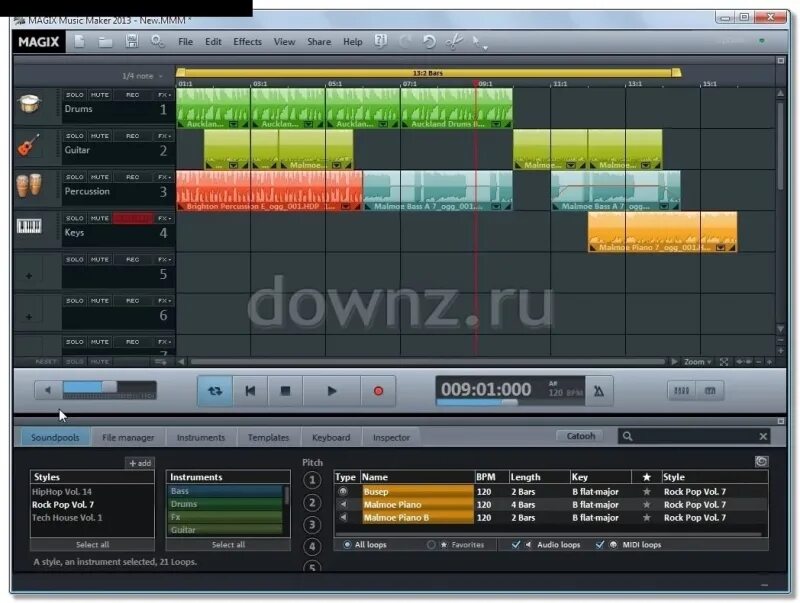800x603 pixels.
Task: Disarm the red REC on Keys track
Action: coord(132,218)
